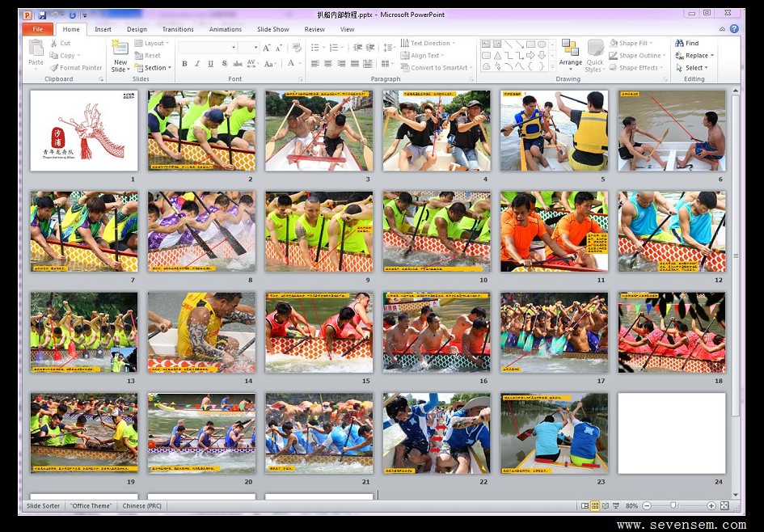Open the Review tab

click(x=314, y=29)
